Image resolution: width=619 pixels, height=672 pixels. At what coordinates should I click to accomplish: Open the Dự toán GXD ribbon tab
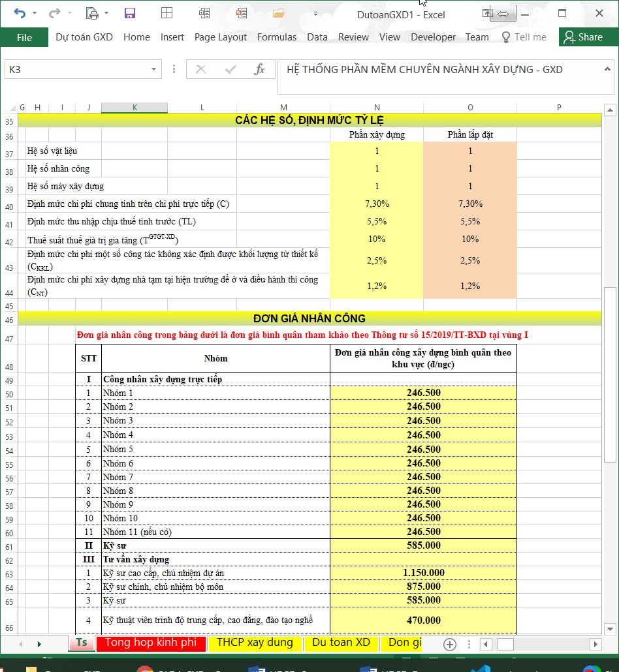coord(84,37)
